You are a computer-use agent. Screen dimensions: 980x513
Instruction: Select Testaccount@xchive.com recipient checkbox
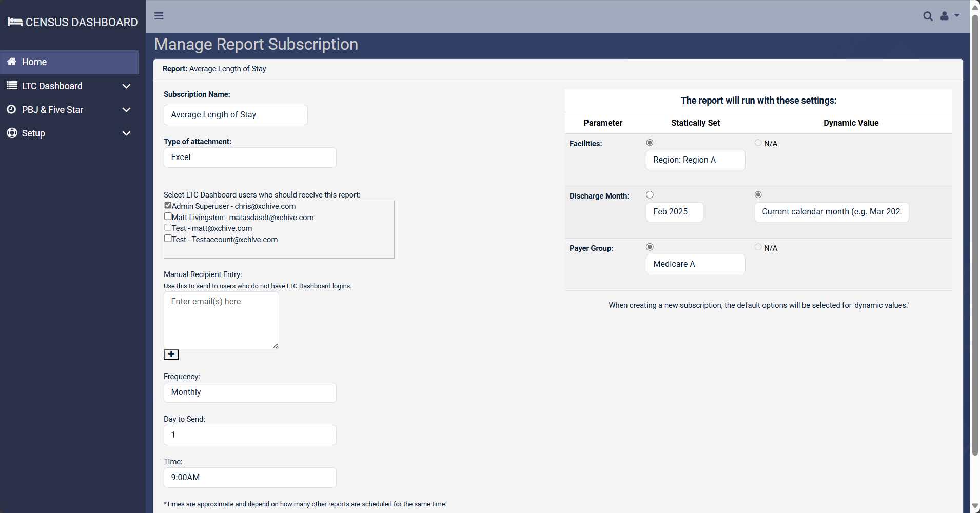[168, 239]
